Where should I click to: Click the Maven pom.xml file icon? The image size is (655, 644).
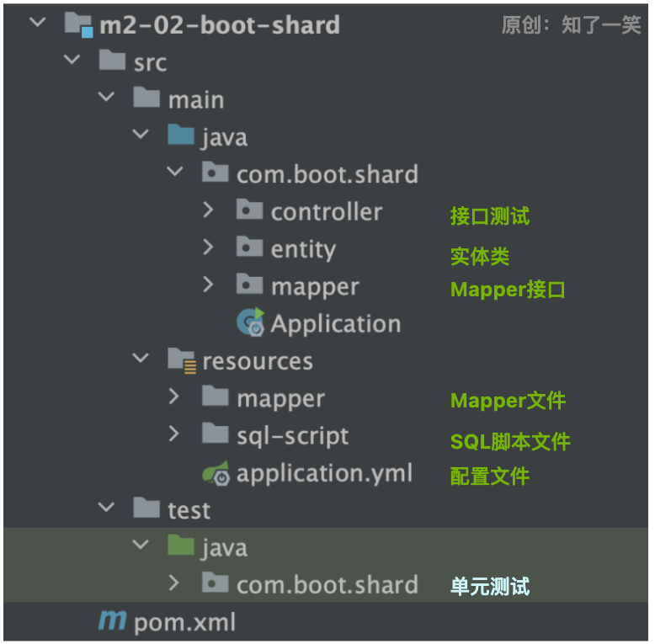112,622
